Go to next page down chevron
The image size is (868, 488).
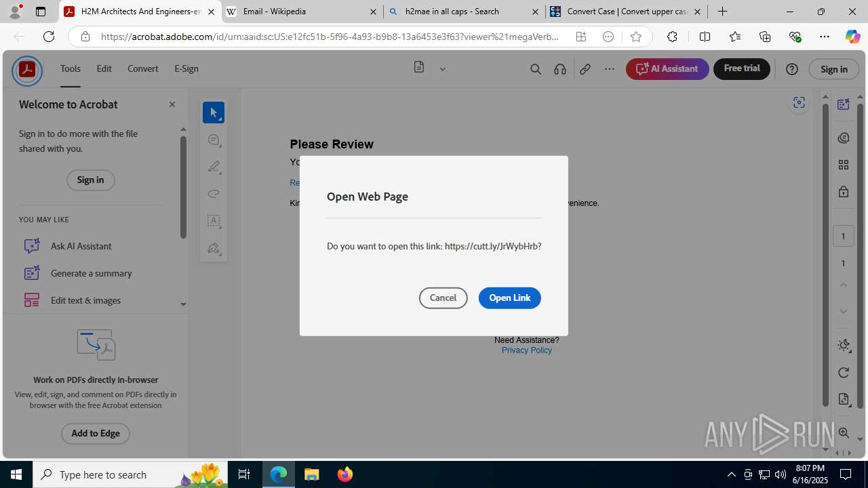pos(844,312)
